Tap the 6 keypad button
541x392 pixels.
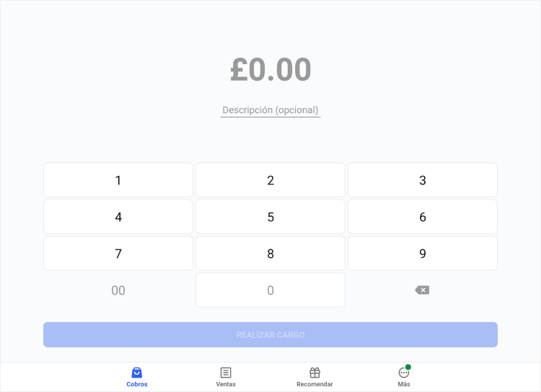click(423, 217)
